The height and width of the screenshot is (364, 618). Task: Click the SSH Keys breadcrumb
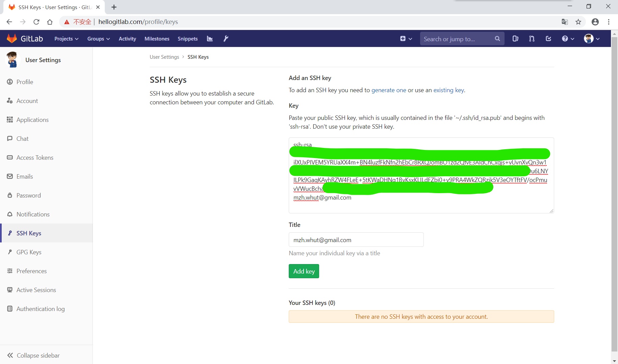tap(198, 57)
